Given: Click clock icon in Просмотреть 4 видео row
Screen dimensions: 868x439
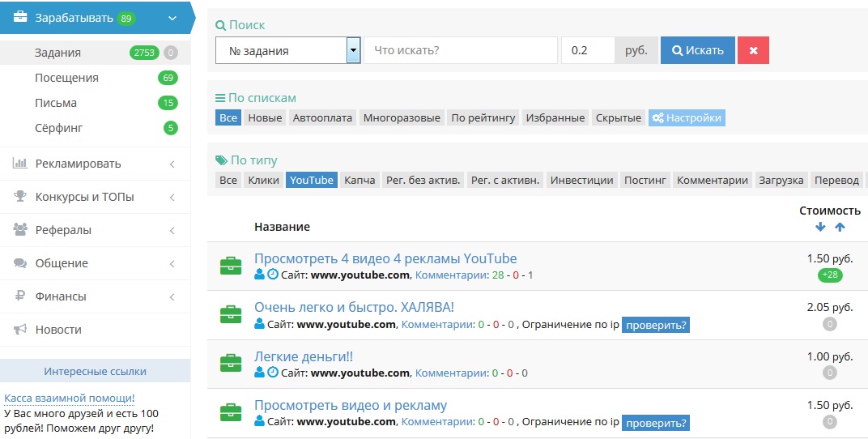Looking at the screenshot, I should coord(272,274).
